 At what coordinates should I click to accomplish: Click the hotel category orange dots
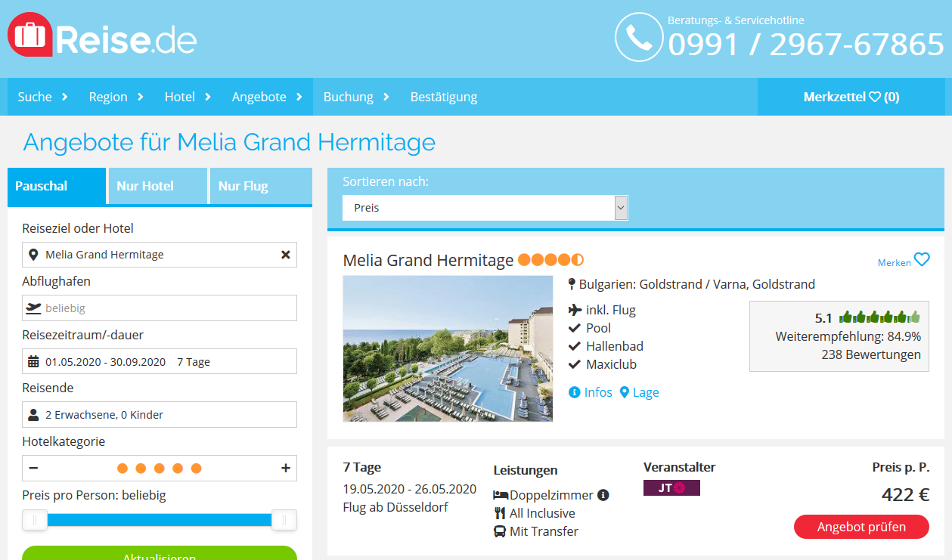pos(160,468)
